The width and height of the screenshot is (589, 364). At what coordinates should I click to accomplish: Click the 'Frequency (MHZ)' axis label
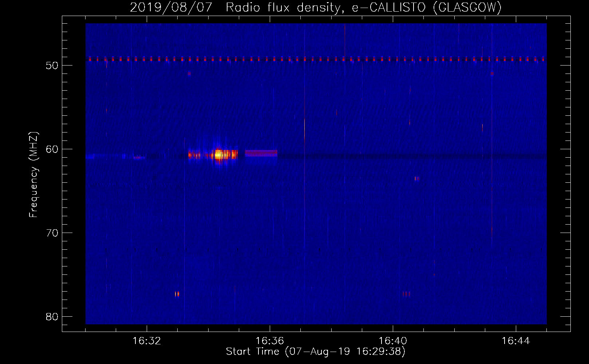(x=33, y=175)
